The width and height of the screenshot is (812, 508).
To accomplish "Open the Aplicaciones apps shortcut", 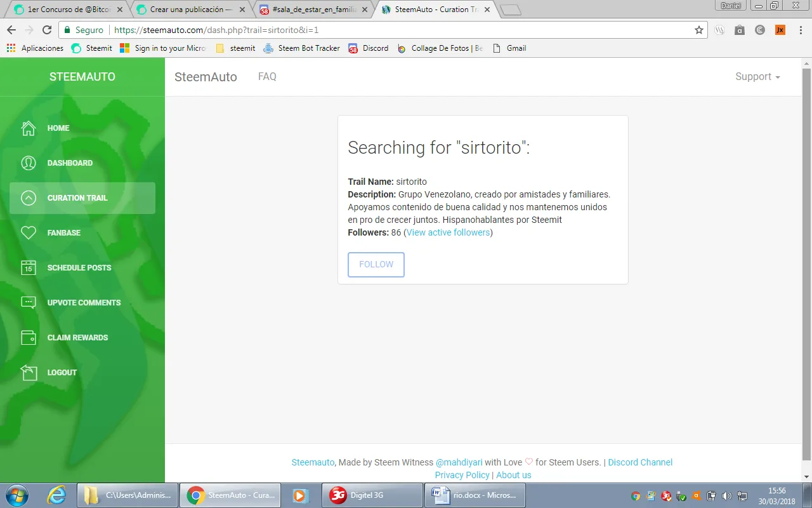I will (35, 48).
